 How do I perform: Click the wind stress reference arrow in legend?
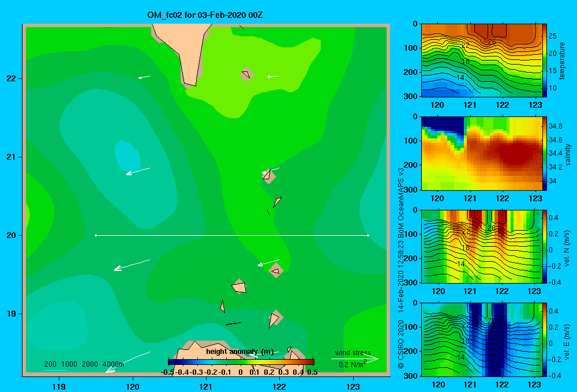(355, 359)
